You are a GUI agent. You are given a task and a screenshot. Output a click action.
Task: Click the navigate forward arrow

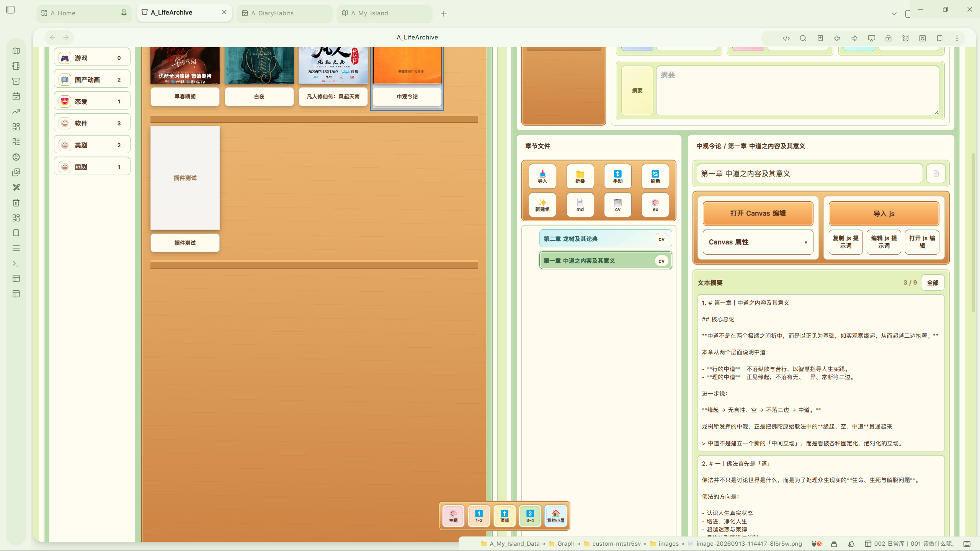tap(66, 38)
